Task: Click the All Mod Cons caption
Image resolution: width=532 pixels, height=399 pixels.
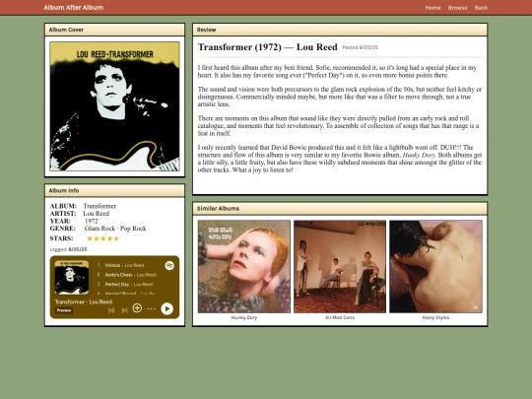Action: coord(340,317)
